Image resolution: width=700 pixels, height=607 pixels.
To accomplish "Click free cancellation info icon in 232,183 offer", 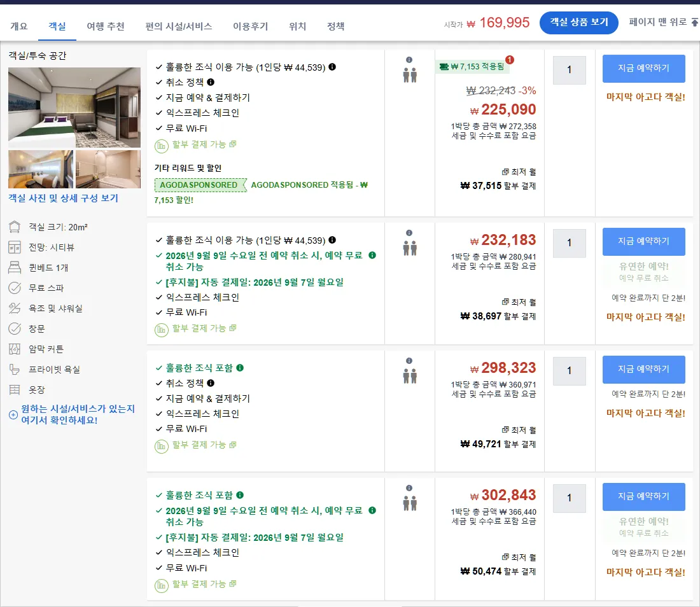I will point(372,255).
